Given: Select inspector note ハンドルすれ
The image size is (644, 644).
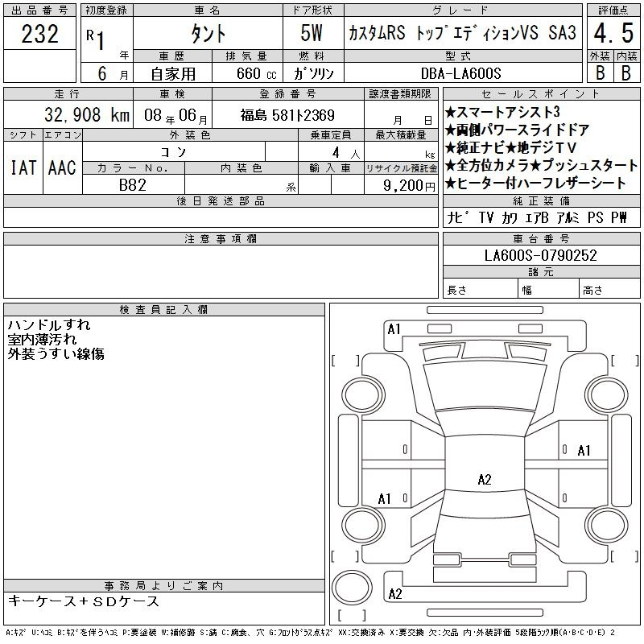Looking at the screenshot, I should point(49,325).
